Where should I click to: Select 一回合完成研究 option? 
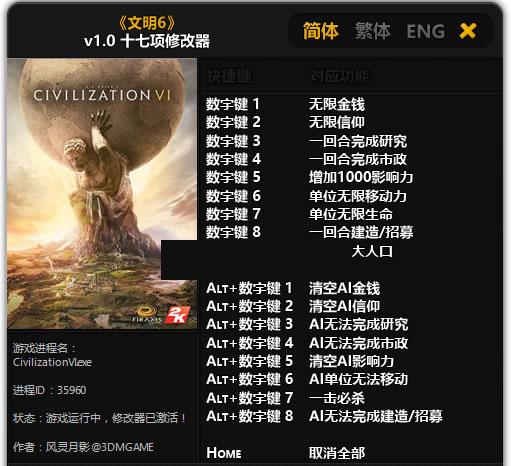358,141
